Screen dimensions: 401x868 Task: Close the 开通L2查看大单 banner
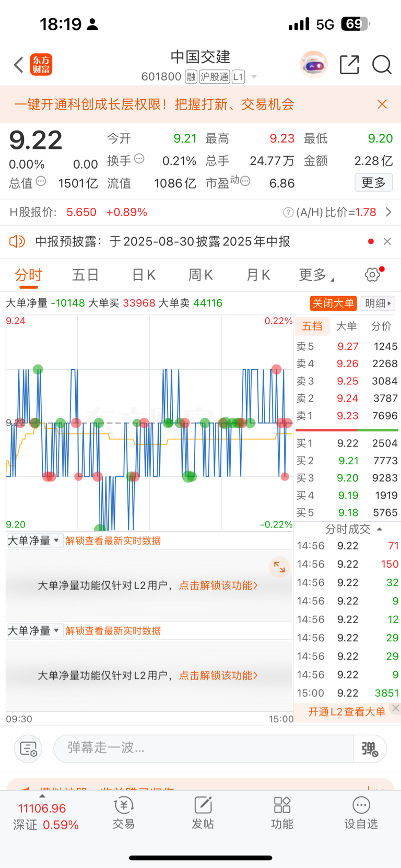[x=396, y=708]
